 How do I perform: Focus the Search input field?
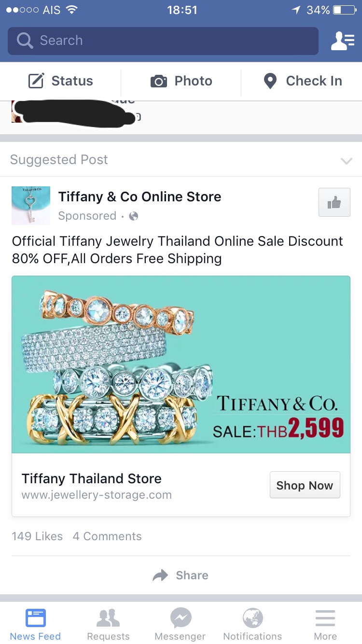(163, 41)
